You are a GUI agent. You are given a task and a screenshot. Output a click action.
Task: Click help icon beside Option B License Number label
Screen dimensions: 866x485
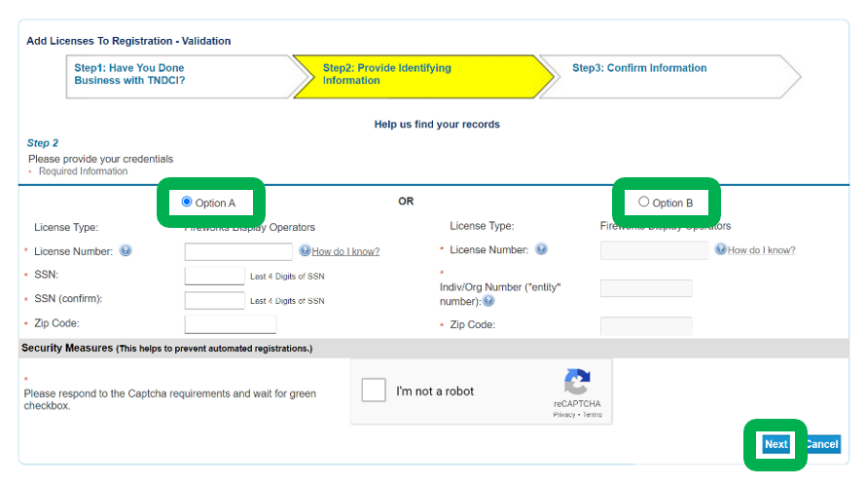[x=541, y=249]
